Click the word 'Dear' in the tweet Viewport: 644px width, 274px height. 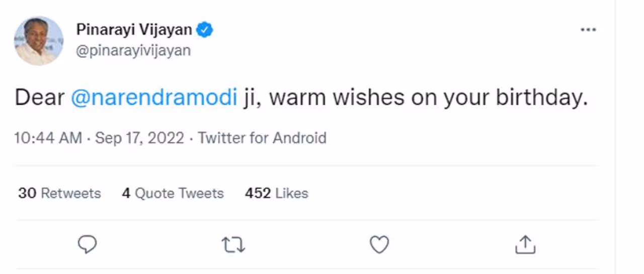[x=40, y=97]
